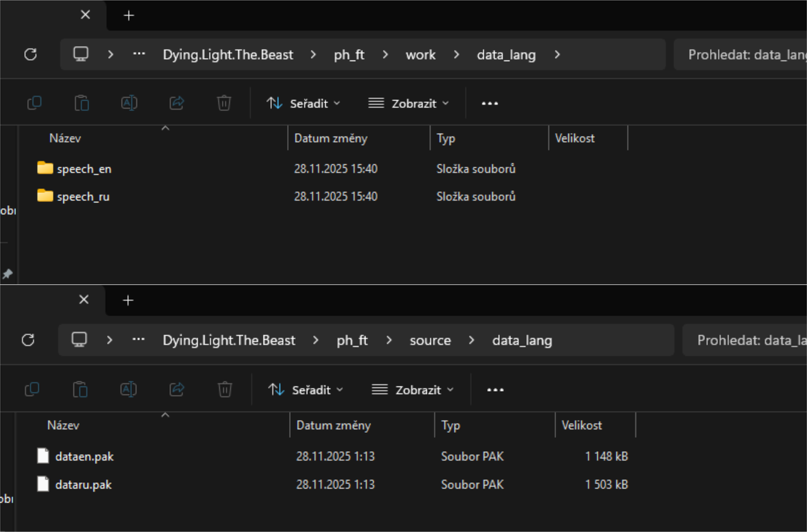Viewport: 807px width, 532px height.
Task: Share icon in the work window toolbar
Action: coord(177,103)
